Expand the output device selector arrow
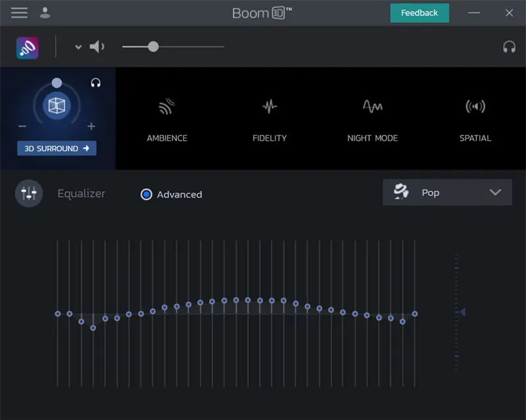The width and height of the screenshot is (526, 420). (77, 47)
